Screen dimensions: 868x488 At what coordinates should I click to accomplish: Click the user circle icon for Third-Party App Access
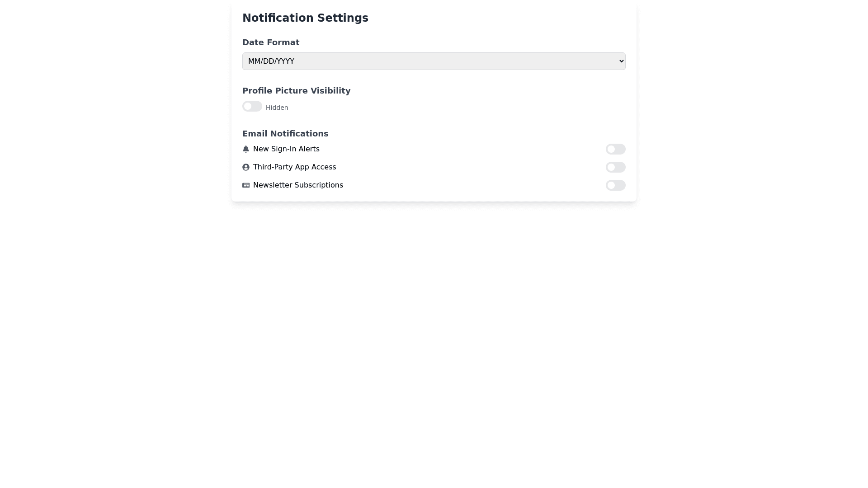tap(246, 167)
